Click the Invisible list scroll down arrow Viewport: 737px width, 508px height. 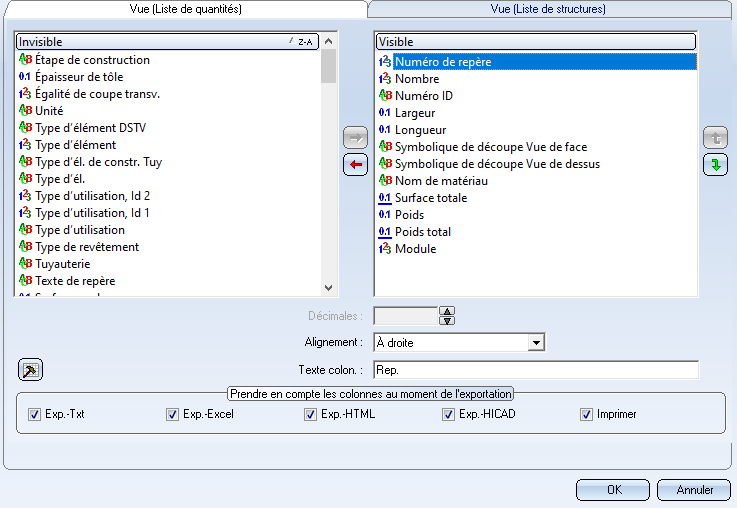(329, 288)
